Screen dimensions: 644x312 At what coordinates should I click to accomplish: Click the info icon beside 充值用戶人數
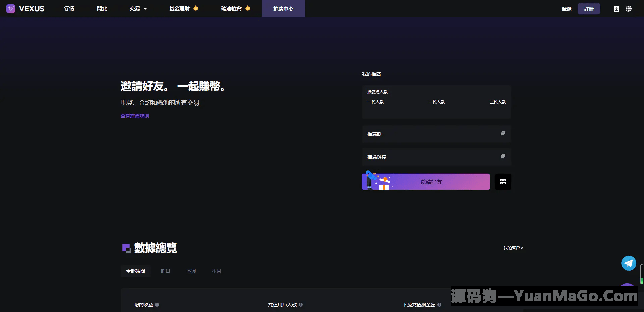(301, 305)
